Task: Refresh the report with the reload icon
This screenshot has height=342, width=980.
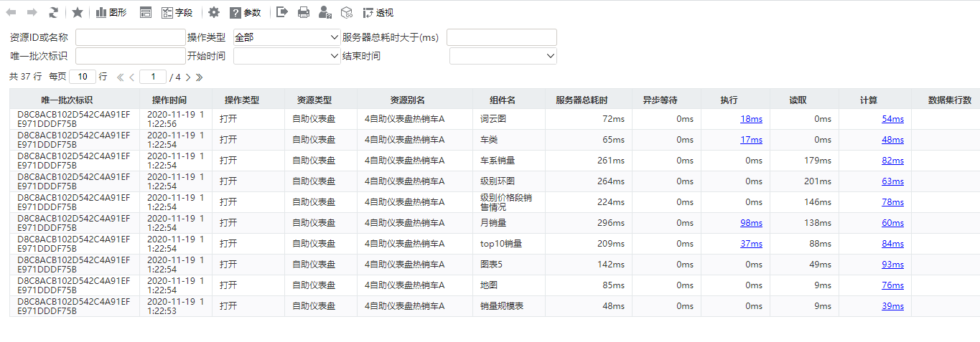Action: coord(54,12)
